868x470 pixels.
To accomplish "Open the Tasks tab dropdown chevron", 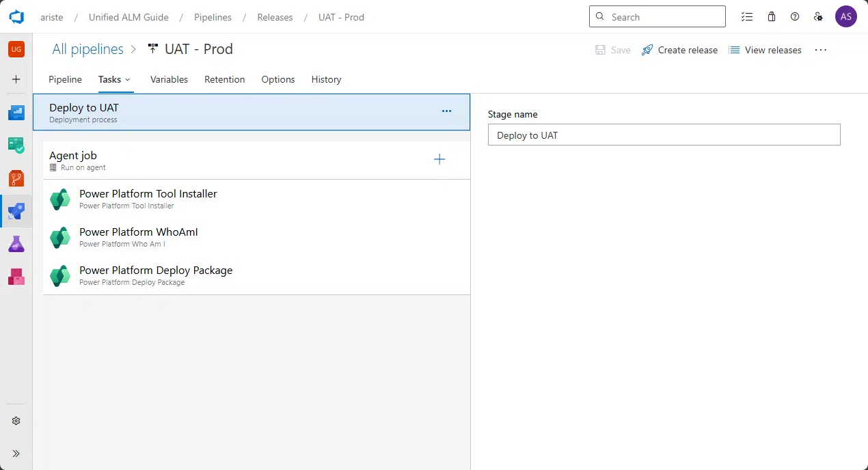I will (127, 79).
